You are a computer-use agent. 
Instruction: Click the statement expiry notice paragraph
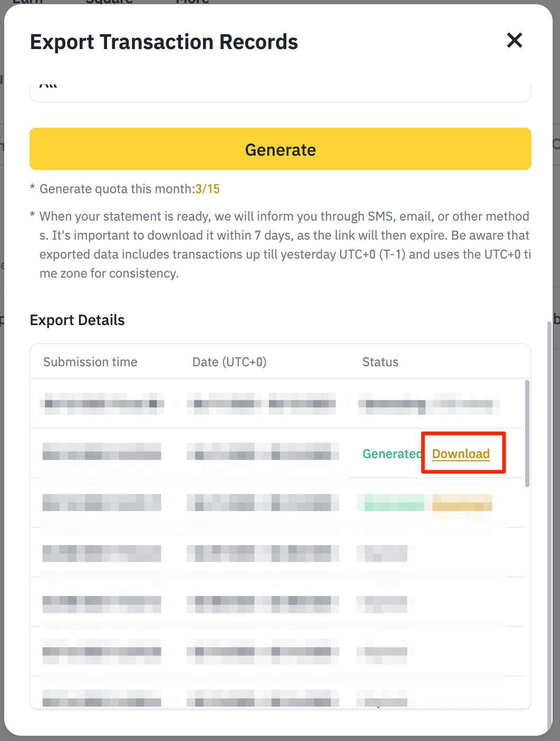[285, 245]
